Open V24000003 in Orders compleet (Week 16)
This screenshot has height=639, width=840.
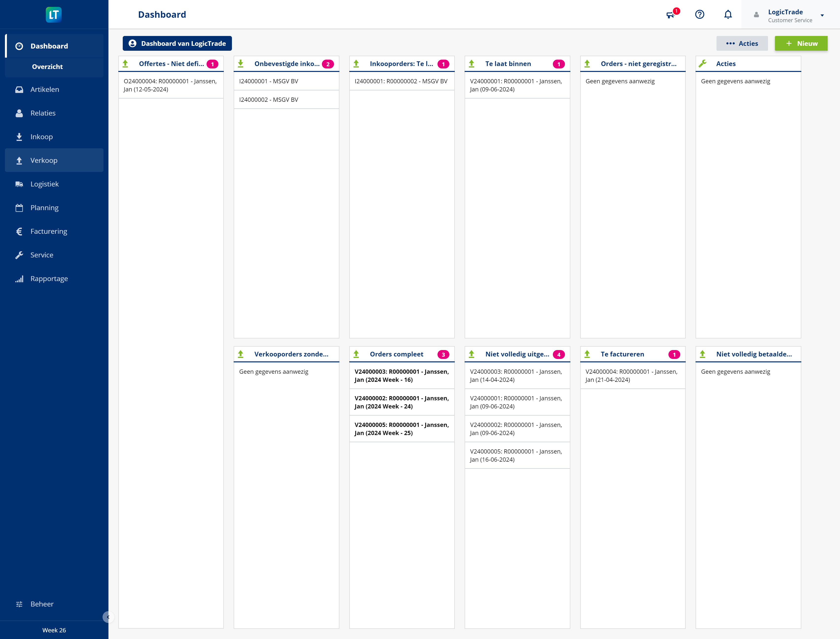tap(402, 375)
